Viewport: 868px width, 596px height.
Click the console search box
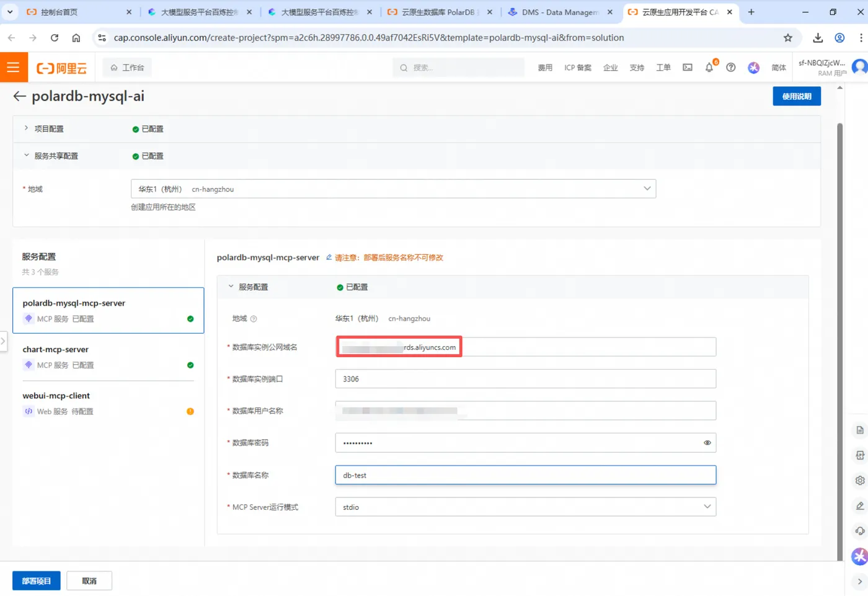(x=458, y=68)
